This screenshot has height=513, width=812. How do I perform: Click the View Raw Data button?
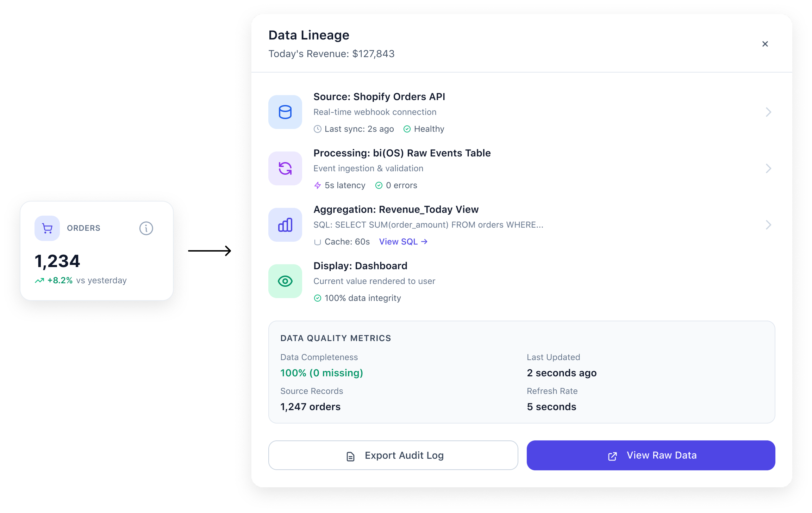pos(651,455)
